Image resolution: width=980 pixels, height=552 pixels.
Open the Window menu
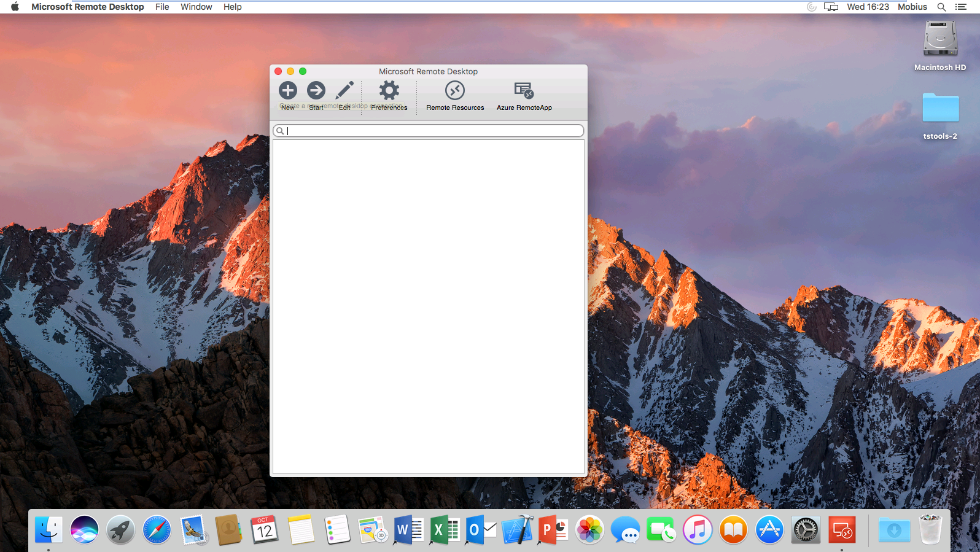pyautogui.click(x=196, y=7)
